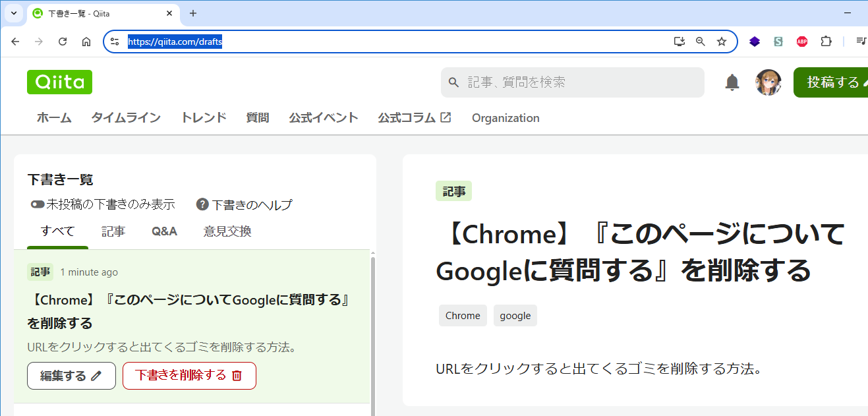This screenshot has height=416, width=868.
Task: Click the 編集する button
Action: [71, 376]
